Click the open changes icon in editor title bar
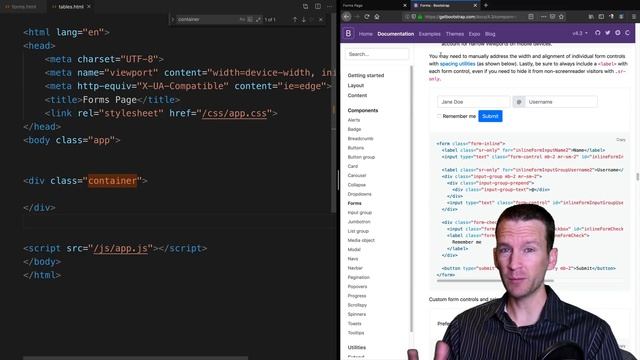The image size is (640, 360). 305,6
